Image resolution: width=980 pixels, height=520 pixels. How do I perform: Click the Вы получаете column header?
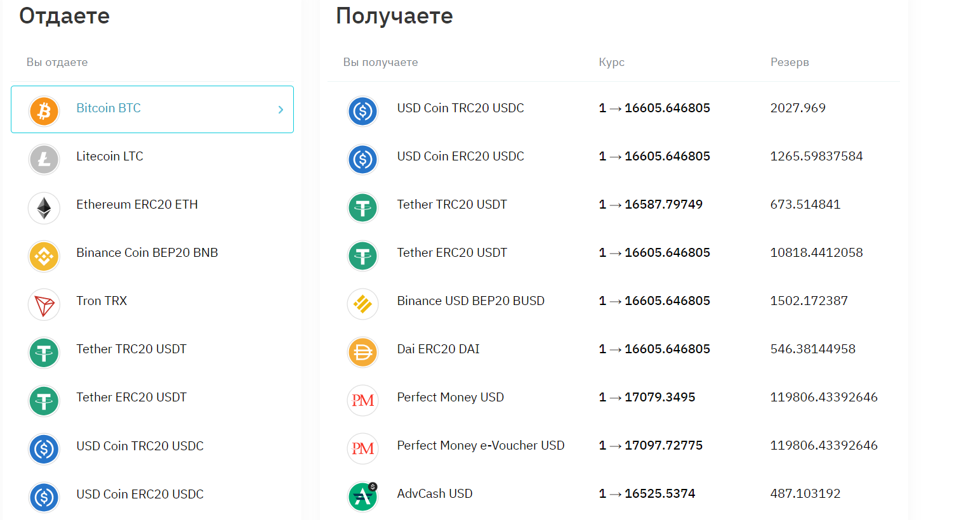point(381,62)
